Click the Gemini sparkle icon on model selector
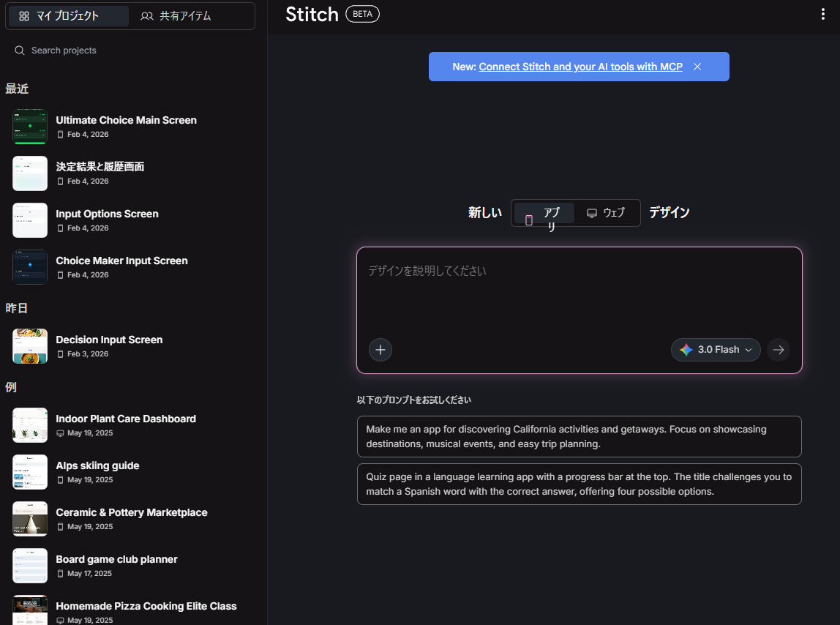The image size is (840, 625). click(x=686, y=350)
